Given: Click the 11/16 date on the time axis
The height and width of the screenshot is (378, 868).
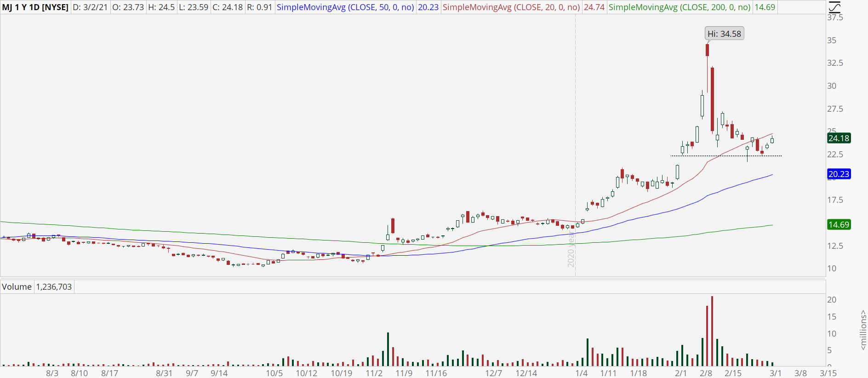Looking at the screenshot, I should coord(436,373).
